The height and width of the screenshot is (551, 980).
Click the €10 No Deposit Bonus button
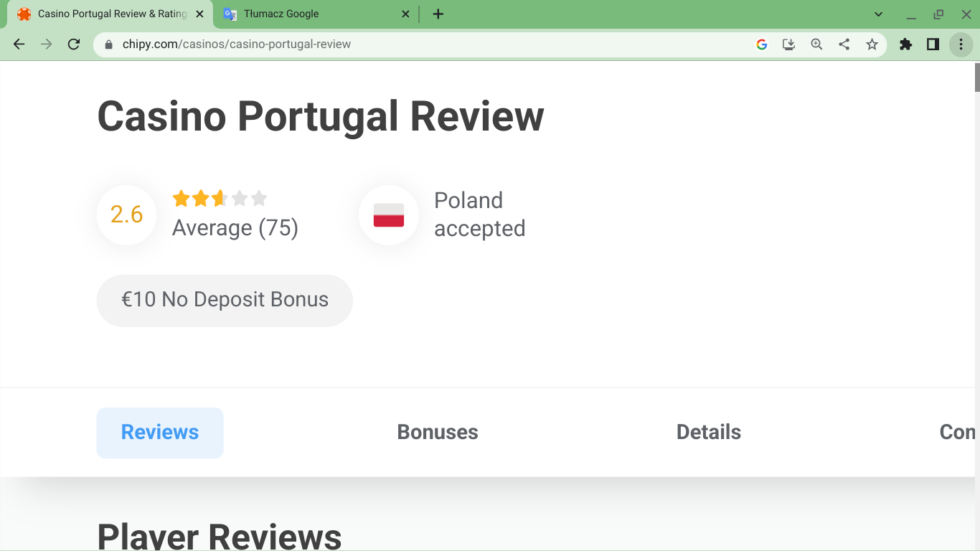click(225, 300)
